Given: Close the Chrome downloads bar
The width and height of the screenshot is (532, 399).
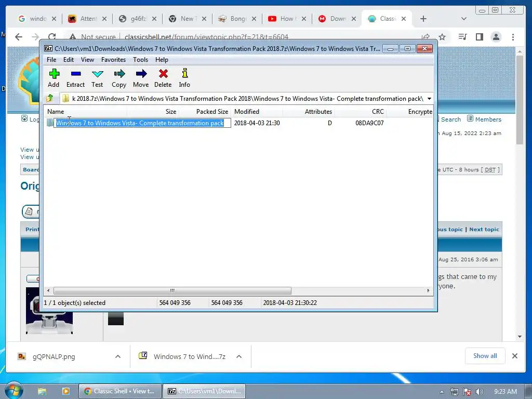Looking at the screenshot, I should [515, 356].
